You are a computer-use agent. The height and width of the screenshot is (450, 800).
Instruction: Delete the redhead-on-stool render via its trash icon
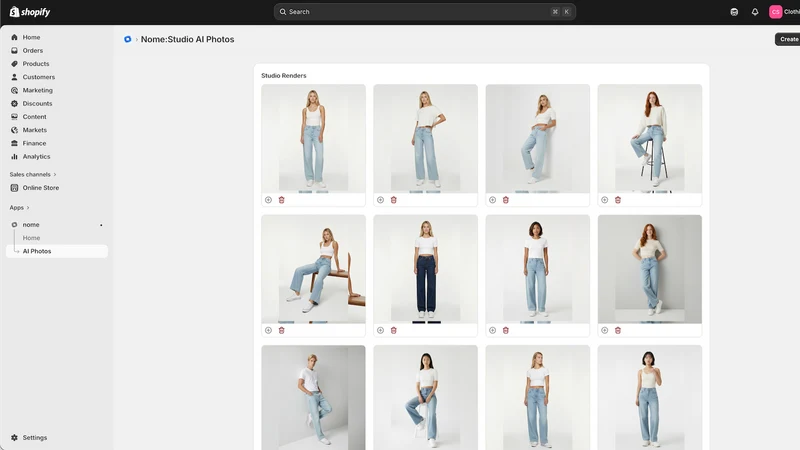(618, 200)
